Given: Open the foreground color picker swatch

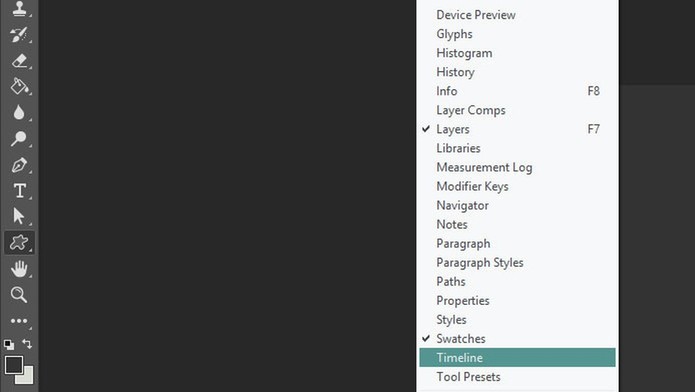Looking at the screenshot, I should [x=14, y=365].
